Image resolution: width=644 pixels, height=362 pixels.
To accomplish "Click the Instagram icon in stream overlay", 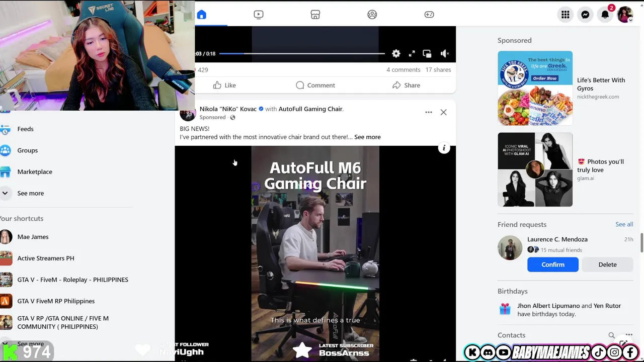I will click(614, 352).
